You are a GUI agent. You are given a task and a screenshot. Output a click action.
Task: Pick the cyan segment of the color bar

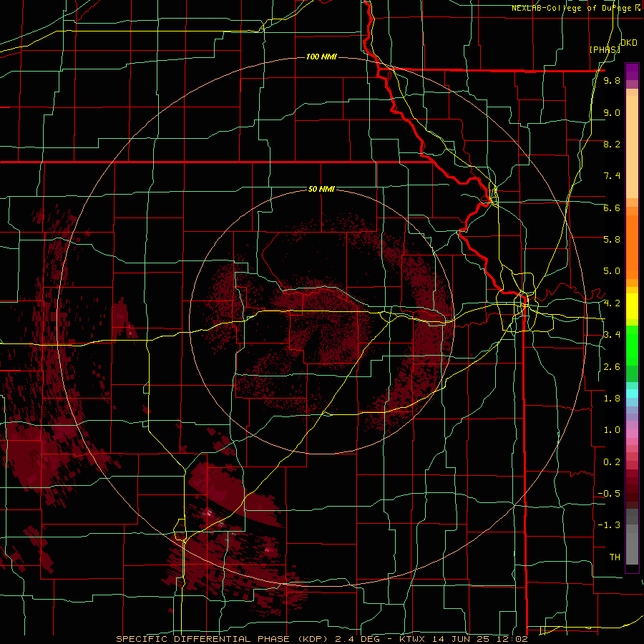point(632,394)
